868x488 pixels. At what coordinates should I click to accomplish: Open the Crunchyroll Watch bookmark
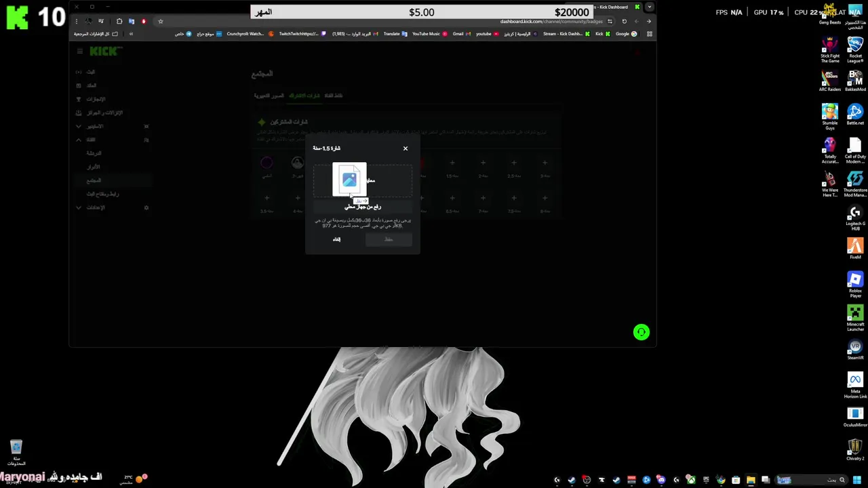(x=250, y=34)
